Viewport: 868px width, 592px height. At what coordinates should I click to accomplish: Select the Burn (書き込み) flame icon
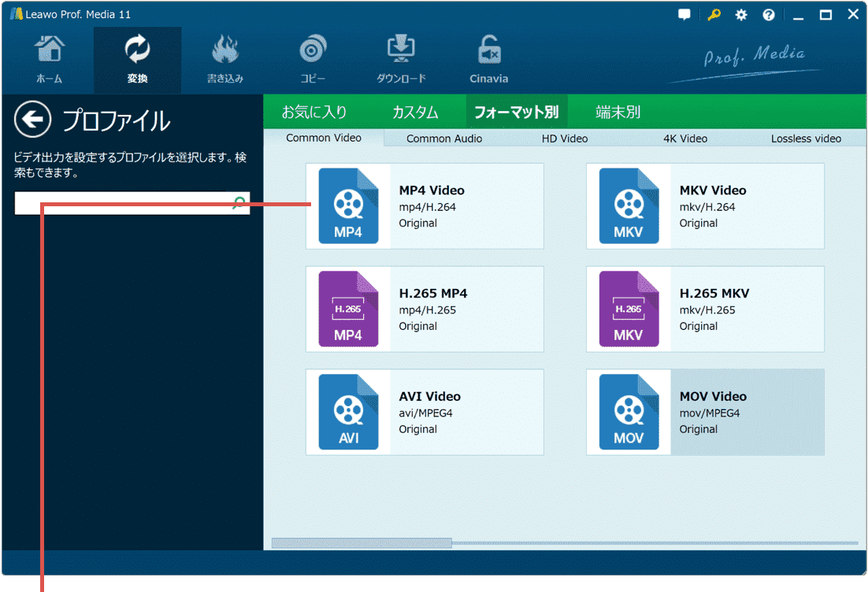[x=225, y=60]
